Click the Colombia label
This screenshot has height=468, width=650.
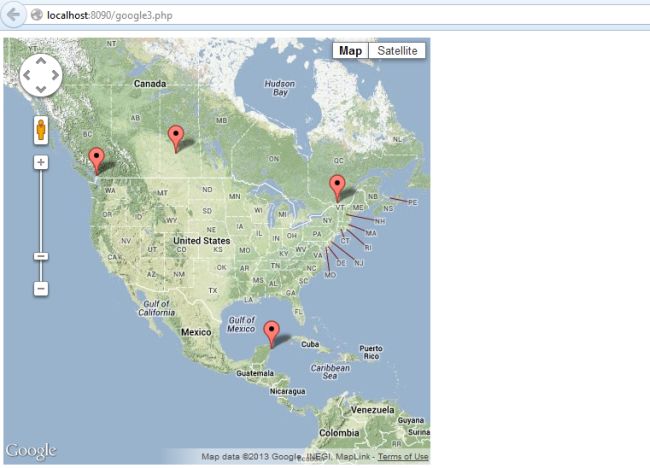pyautogui.click(x=339, y=433)
